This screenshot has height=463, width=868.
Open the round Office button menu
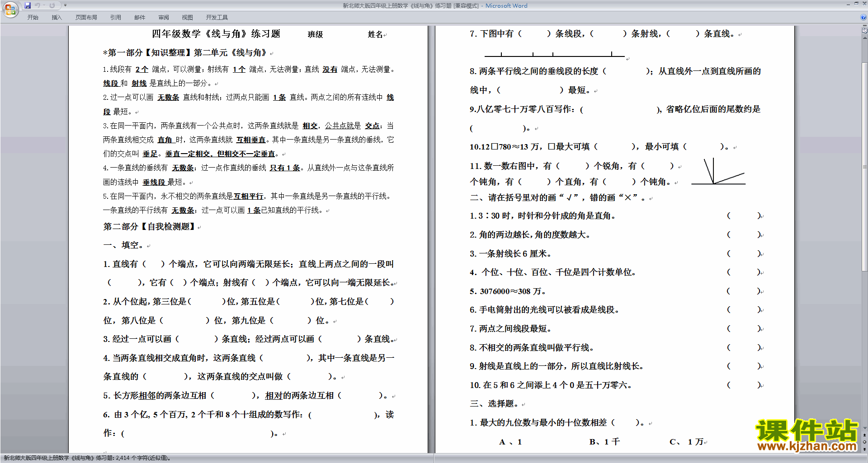[10, 9]
